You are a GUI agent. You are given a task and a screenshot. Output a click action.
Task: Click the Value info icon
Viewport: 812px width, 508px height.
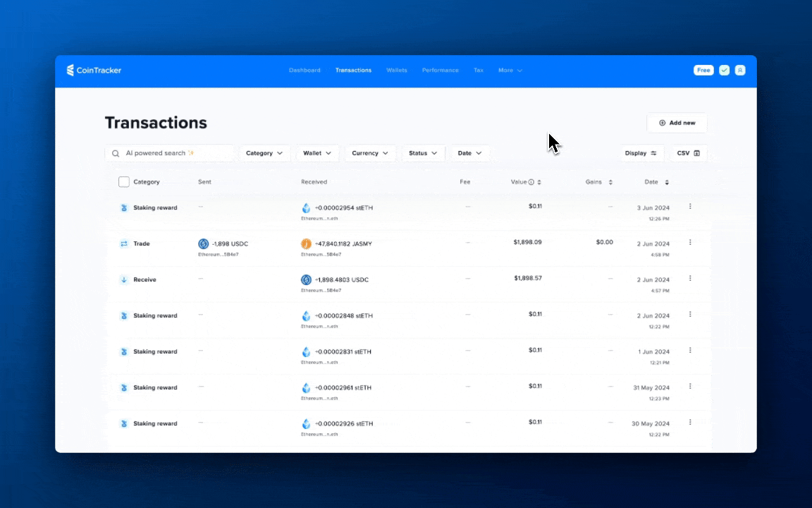531,182
